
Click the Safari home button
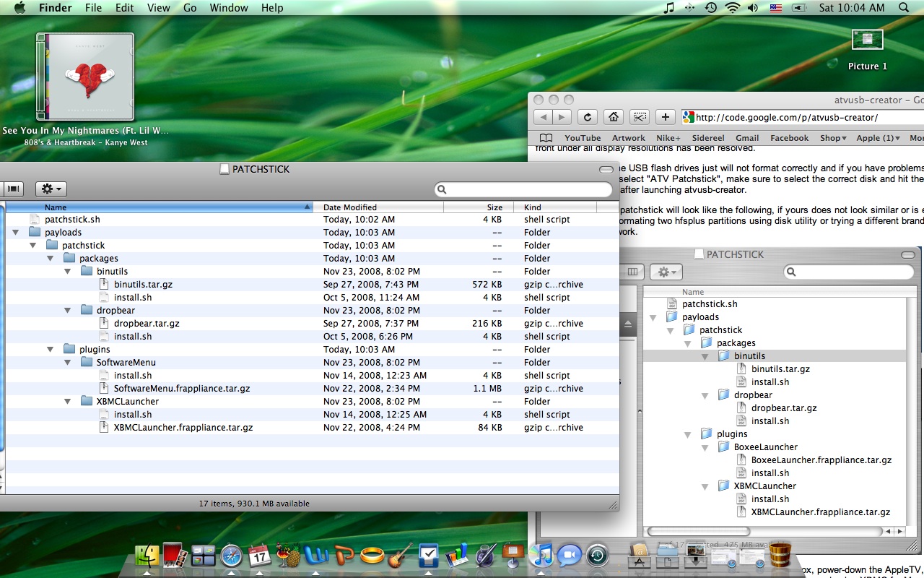point(613,117)
